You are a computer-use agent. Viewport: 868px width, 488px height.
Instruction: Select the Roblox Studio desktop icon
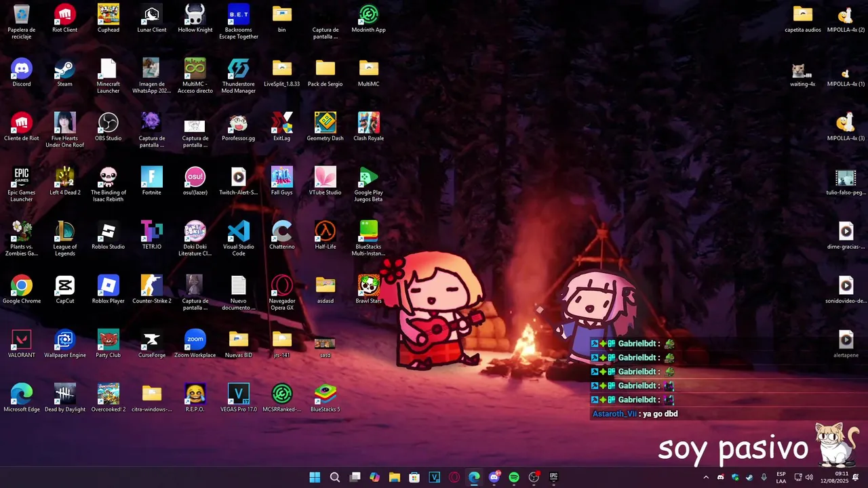pyautogui.click(x=108, y=235)
